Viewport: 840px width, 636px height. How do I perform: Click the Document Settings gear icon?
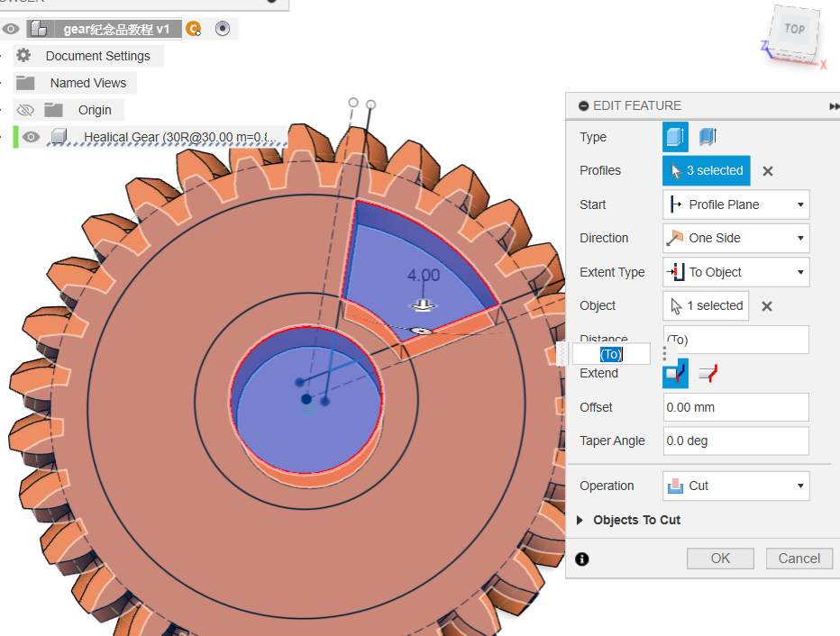coord(24,56)
